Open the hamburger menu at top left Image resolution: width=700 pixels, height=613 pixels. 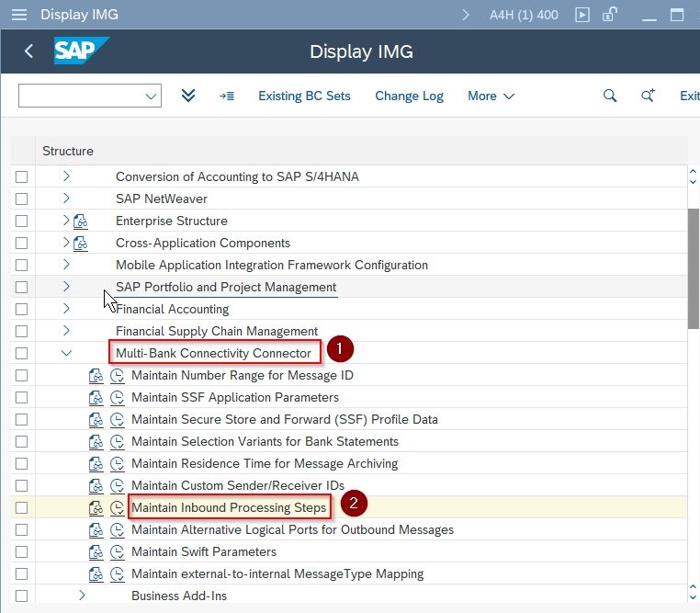[x=18, y=15]
